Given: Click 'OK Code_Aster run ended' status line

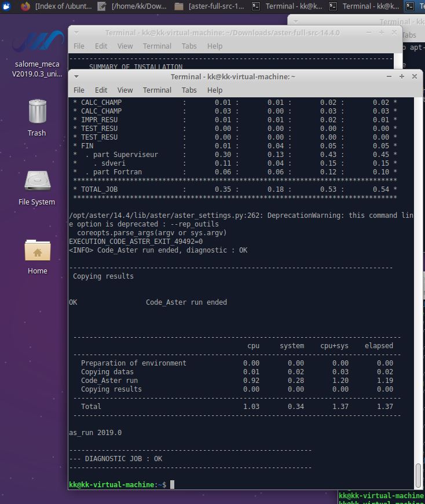Looking at the screenshot, I should (x=148, y=302).
